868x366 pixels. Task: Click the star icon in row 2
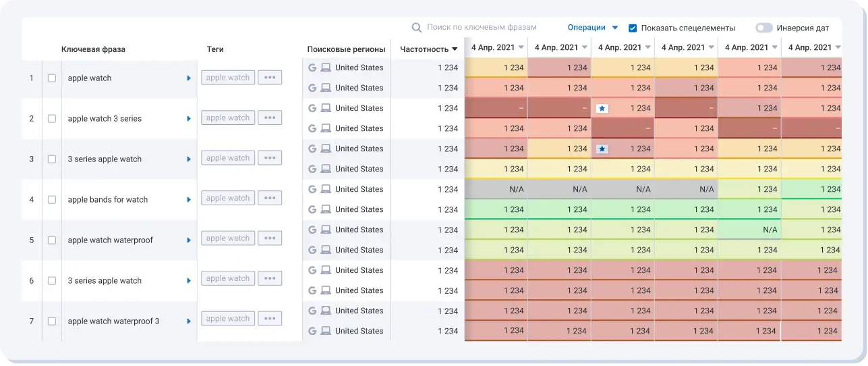602,108
